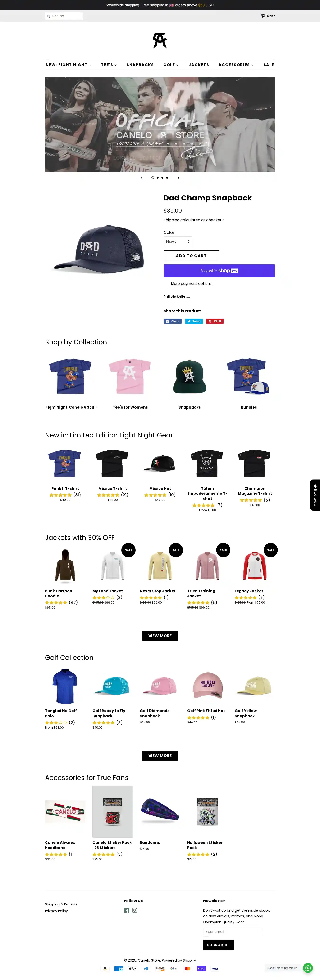
Task: Go to next slide with the right arrow
Action: [178, 178]
